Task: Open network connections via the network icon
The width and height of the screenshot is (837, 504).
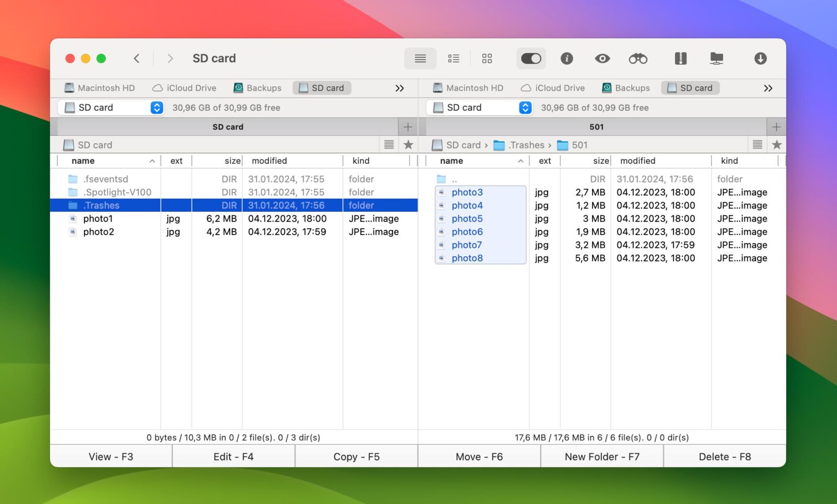Action: (x=717, y=59)
